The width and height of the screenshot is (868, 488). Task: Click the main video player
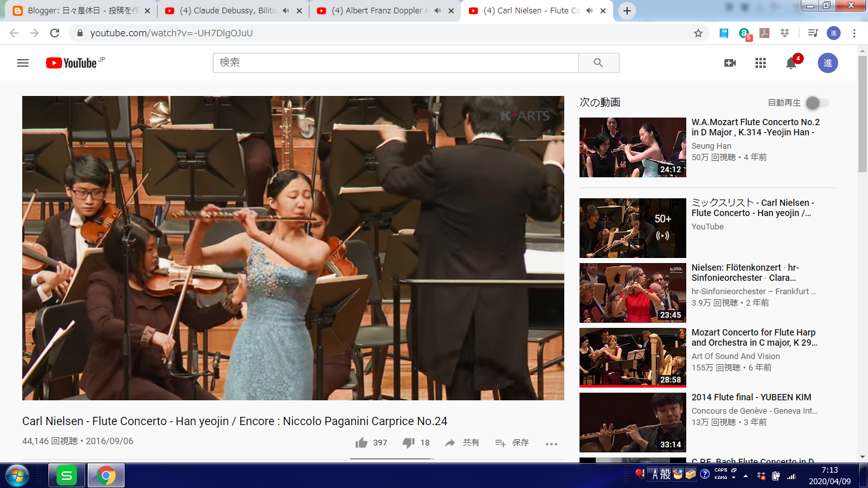click(293, 248)
